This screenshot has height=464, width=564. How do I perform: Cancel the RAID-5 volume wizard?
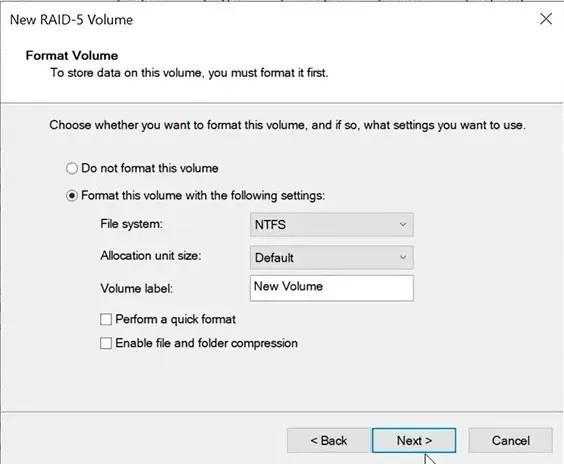510,440
